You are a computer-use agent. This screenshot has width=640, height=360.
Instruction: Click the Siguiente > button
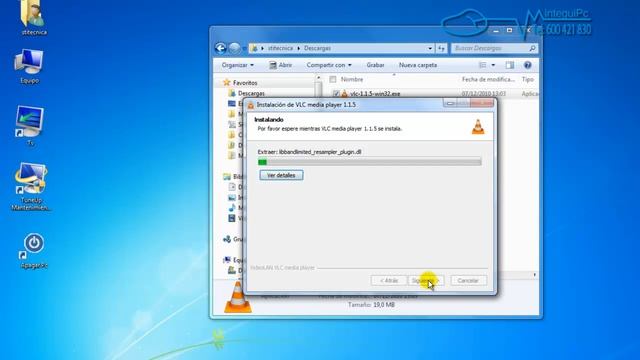pos(426,280)
